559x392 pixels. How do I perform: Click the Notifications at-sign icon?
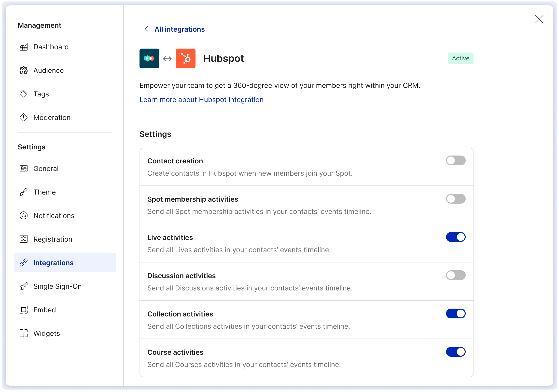pos(24,216)
